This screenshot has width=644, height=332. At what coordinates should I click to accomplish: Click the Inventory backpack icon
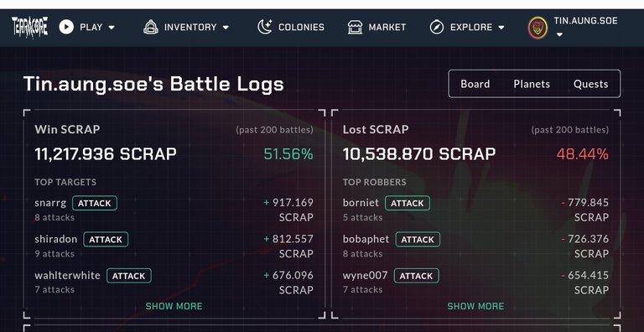coord(151,27)
